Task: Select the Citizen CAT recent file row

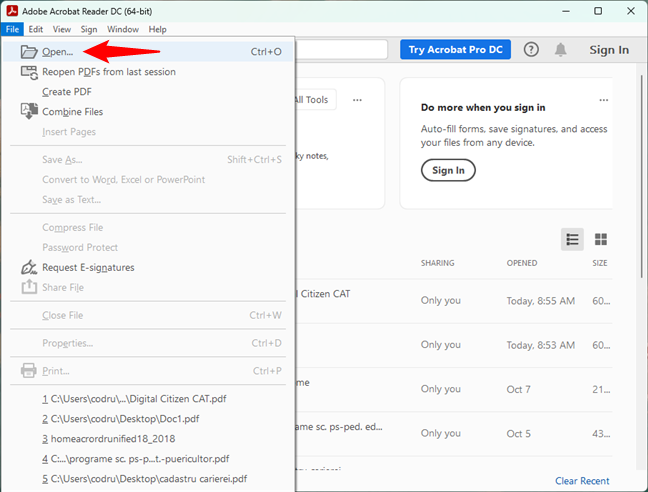Action: point(454,301)
